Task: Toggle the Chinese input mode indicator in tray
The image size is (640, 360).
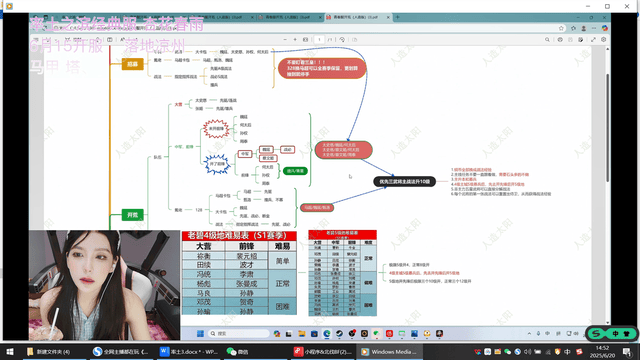Action: pos(567,351)
